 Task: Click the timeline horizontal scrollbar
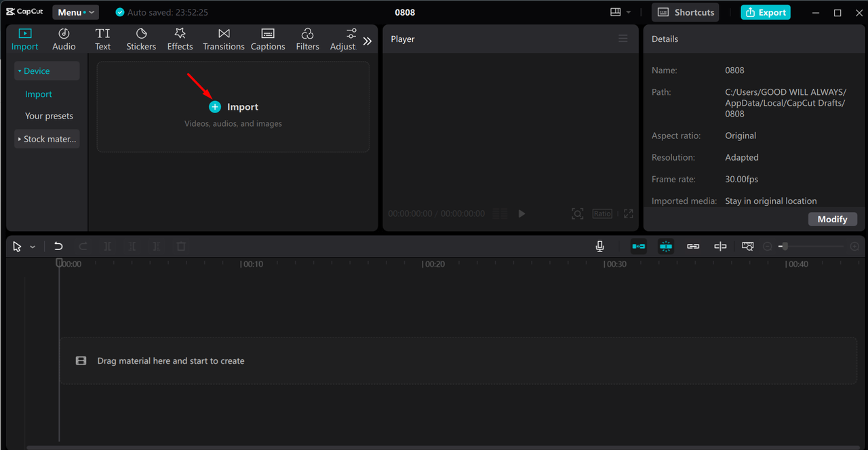click(x=444, y=447)
